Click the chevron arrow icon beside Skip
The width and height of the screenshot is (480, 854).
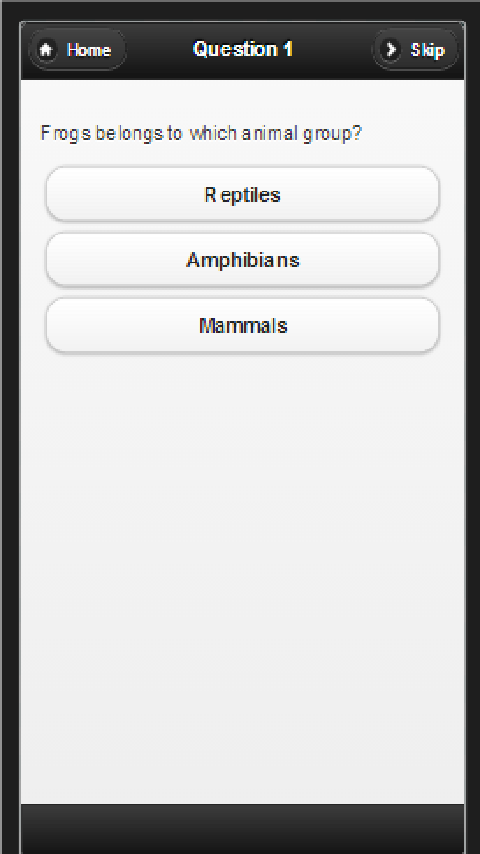390,50
